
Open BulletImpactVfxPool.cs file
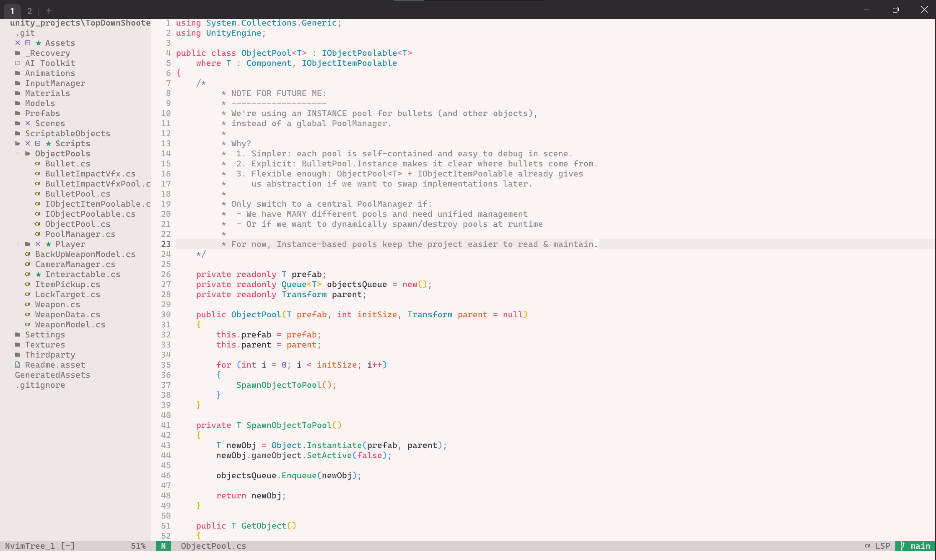pos(98,184)
